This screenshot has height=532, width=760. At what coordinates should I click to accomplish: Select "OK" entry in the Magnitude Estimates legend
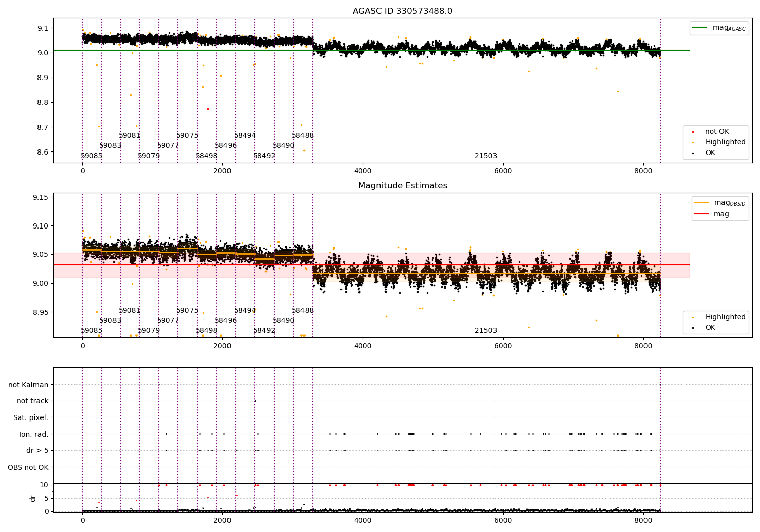pyautogui.click(x=710, y=327)
